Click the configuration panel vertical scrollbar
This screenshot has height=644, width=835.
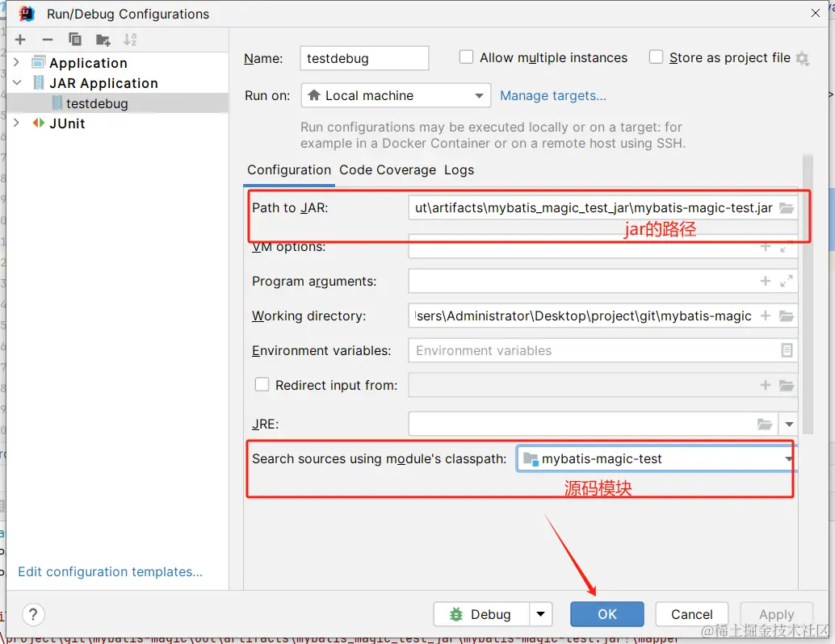click(x=808, y=294)
